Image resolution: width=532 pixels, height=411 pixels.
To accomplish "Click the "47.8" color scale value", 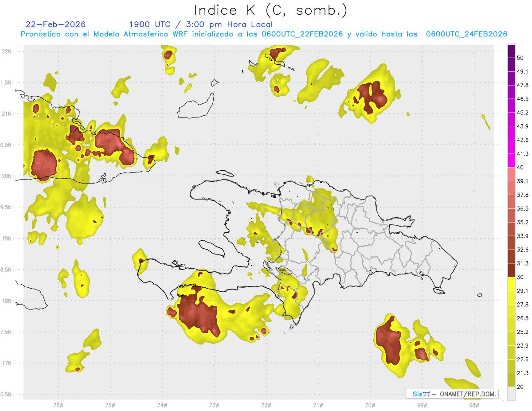I will coord(523,86).
